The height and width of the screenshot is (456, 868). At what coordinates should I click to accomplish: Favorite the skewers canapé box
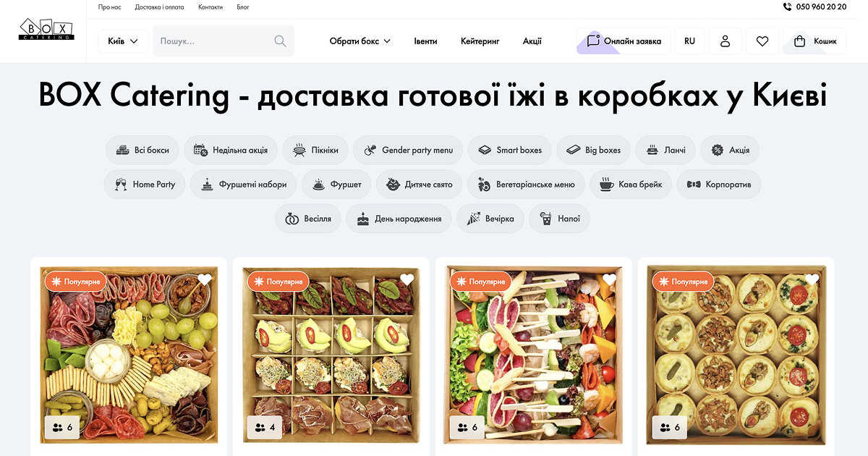610,280
